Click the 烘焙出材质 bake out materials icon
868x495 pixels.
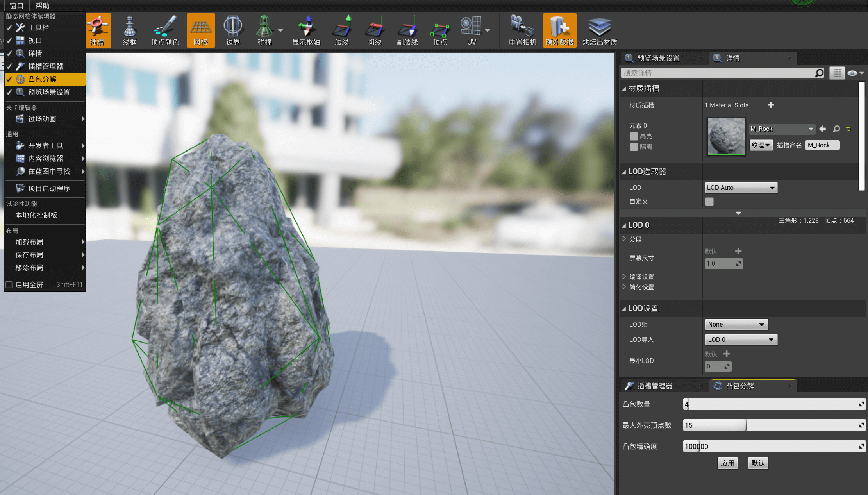(600, 30)
